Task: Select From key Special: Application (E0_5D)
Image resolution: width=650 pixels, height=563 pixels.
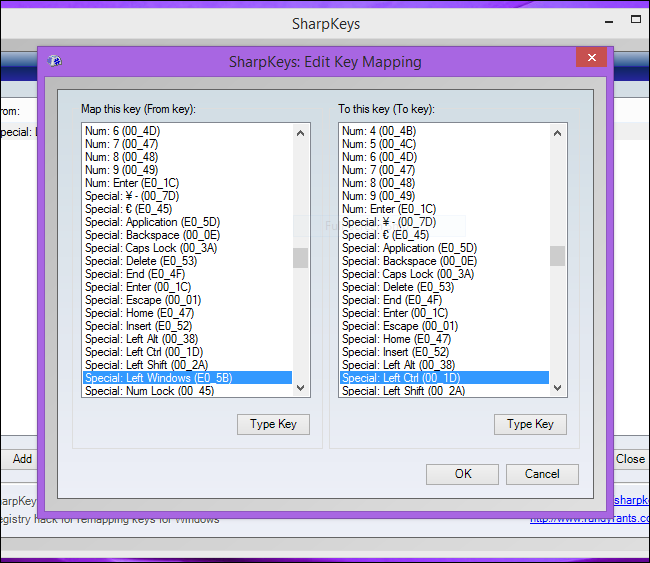Action: tap(187, 222)
